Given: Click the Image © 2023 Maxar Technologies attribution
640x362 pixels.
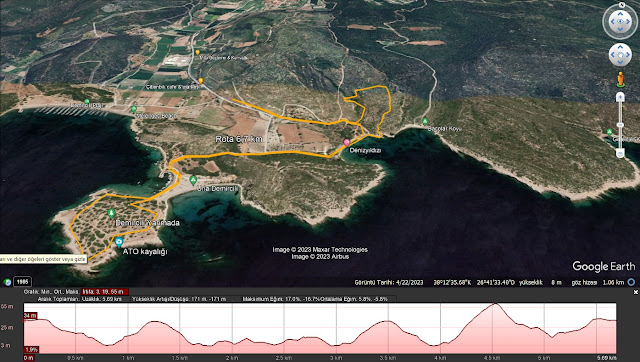Looking at the screenshot, I should point(320,250).
